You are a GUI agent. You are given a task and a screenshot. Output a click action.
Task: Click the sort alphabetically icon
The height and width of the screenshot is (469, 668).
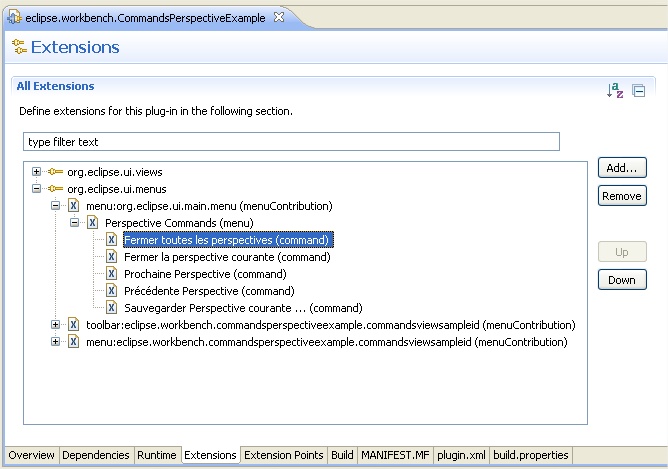(x=615, y=90)
